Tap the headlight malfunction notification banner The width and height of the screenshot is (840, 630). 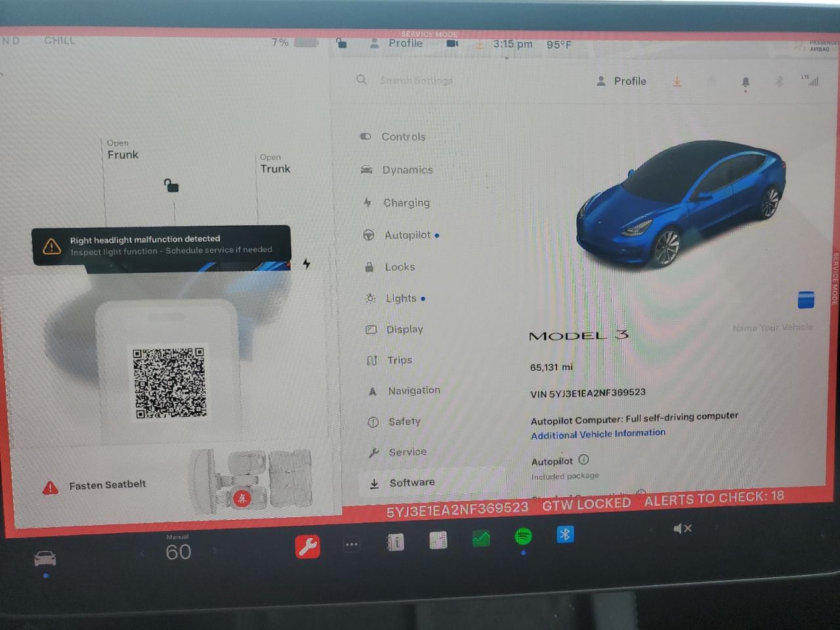161,245
